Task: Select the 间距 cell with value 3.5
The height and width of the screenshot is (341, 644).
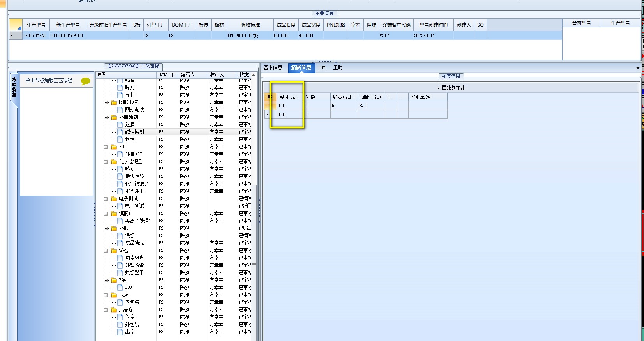Action: pos(371,106)
